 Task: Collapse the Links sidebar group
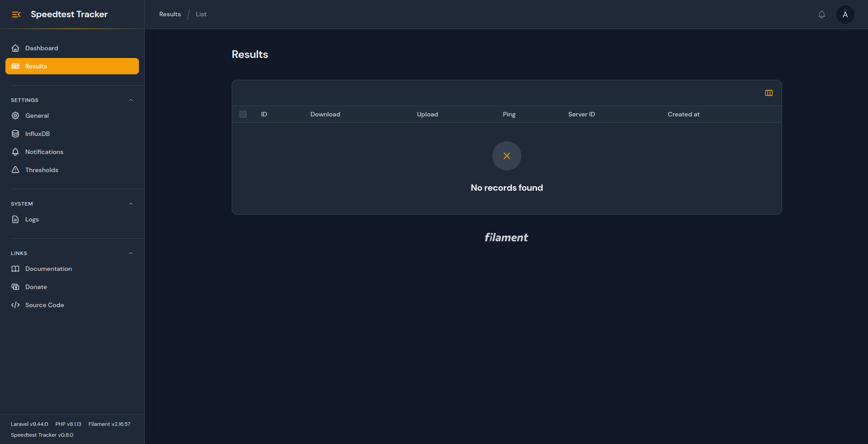pos(131,253)
